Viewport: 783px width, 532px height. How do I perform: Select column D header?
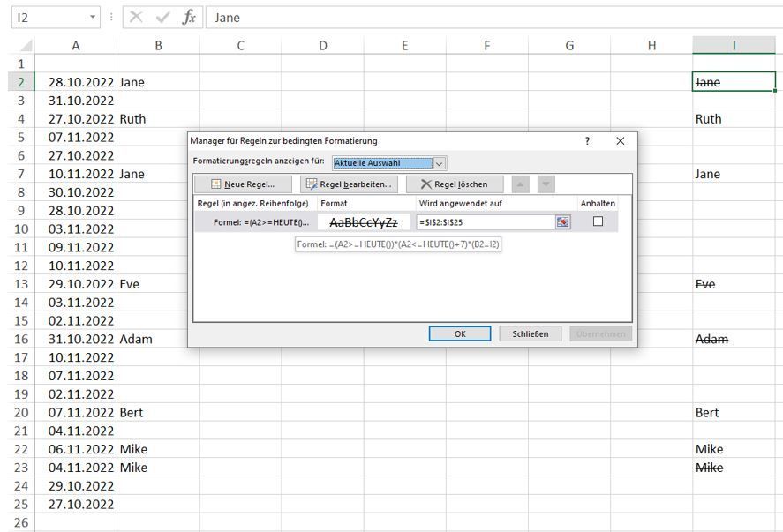point(322,46)
